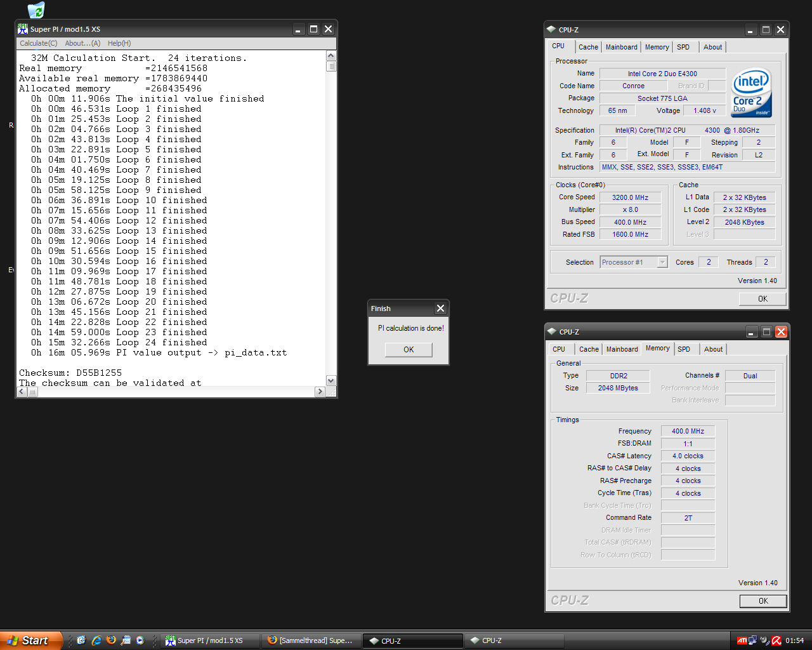Switch to Cache tab in top CPU-Z window
The height and width of the screenshot is (650, 812).
coord(588,47)
